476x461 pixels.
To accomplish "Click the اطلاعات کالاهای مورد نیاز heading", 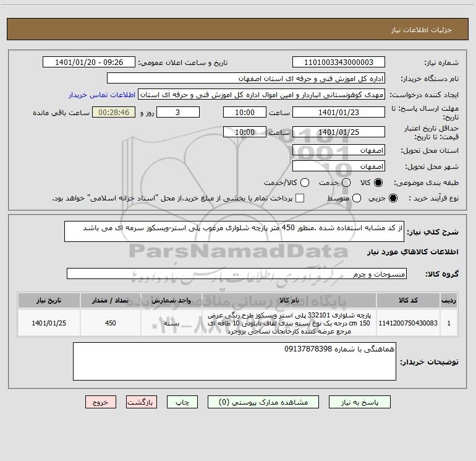I will click(x=413, y=252).
